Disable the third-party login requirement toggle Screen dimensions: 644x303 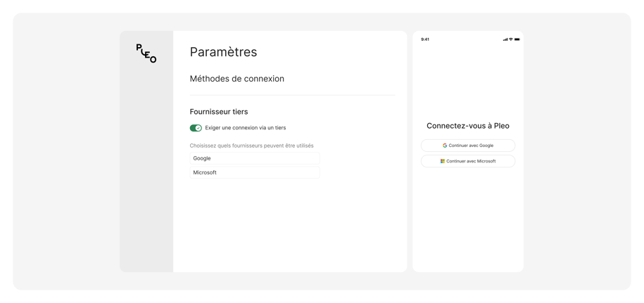click(196, 128)
